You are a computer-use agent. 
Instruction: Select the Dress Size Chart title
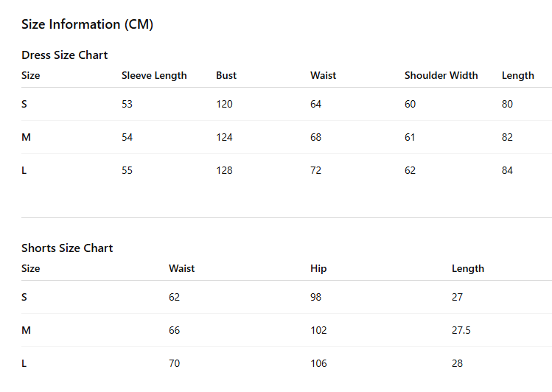click(x=64, y=55)
